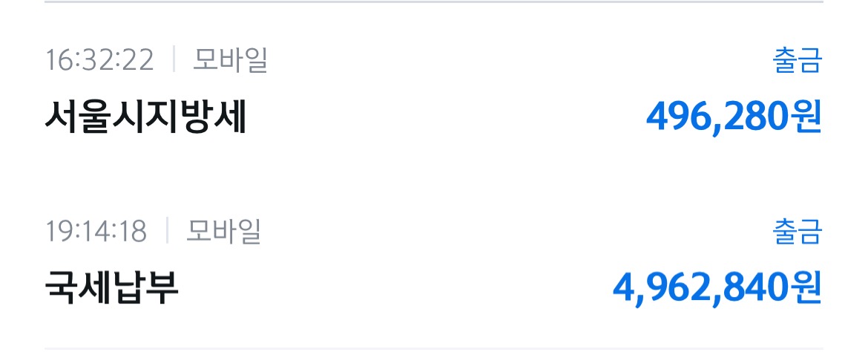Open the 서울시지방세 transaction entry
This screenshot has height=352, width=868.
tap(145, 117)
